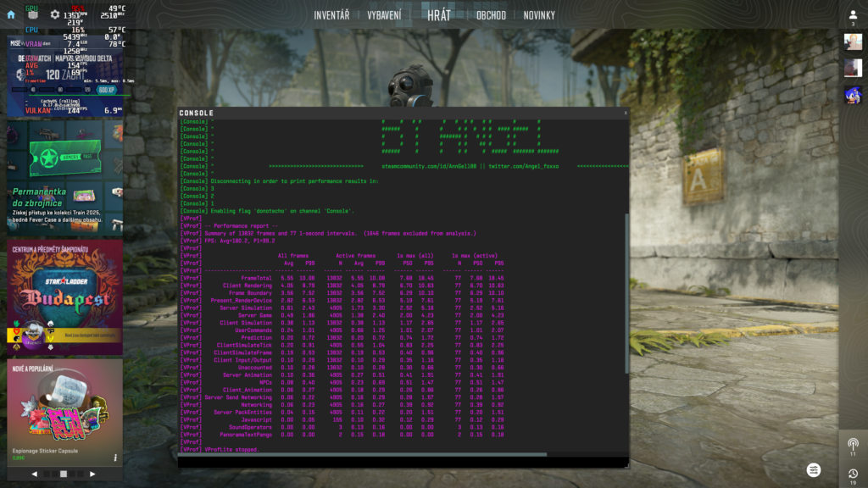Open the INVENTÁŘ menu tab
This screenshot has width=868, height=488.
(331, 15)
